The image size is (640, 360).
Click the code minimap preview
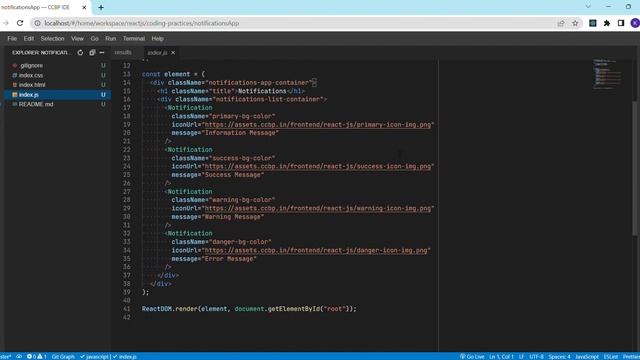pos(608,74)
